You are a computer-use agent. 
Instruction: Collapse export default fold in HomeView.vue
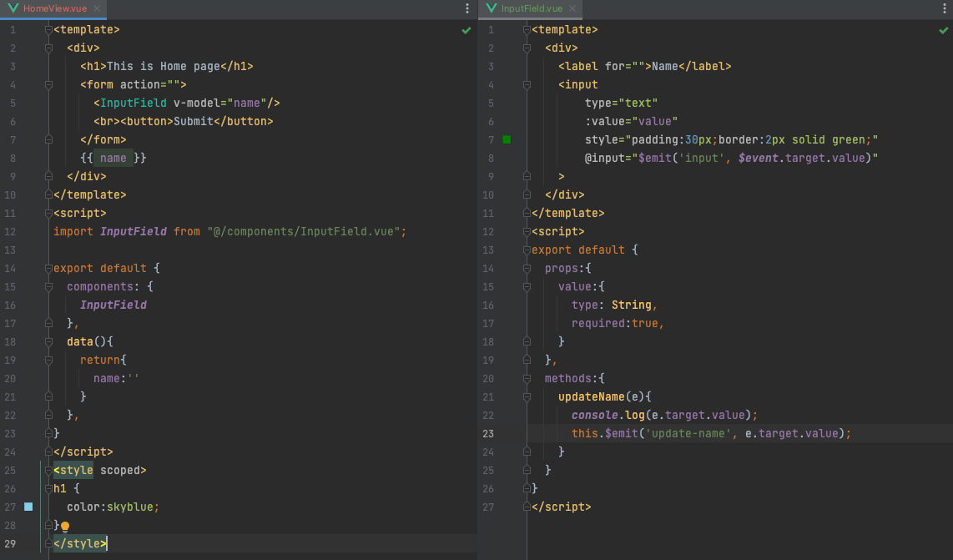pyautogui.click(x=48, y=268)
